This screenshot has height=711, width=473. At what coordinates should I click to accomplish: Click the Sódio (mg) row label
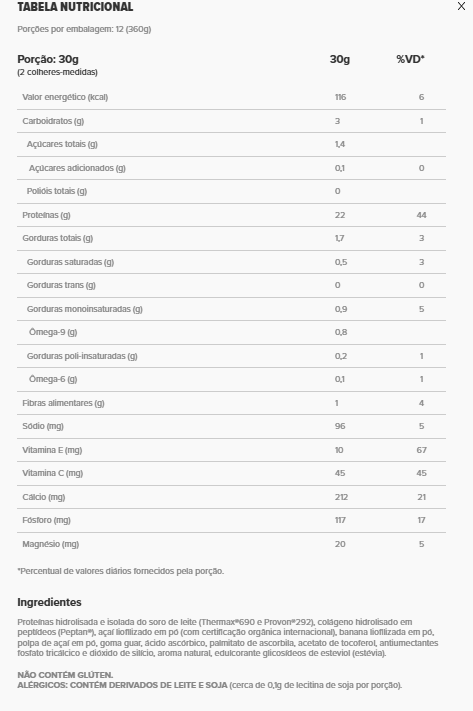click(x=43, y=426)
